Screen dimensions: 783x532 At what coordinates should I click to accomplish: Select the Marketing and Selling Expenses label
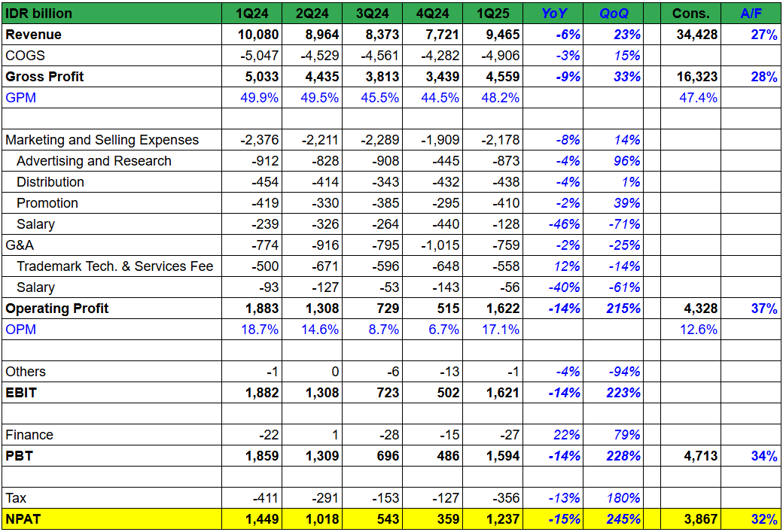pos(102,140)
